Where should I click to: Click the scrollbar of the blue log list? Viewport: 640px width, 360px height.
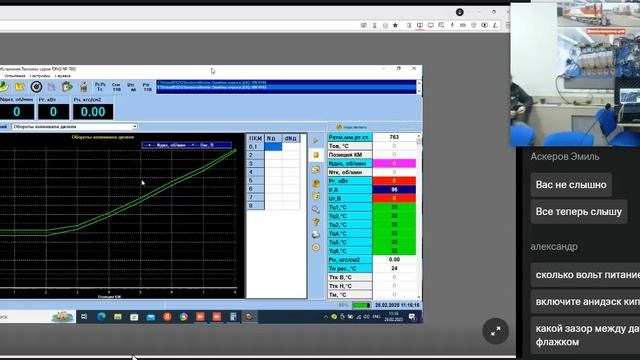click(x=418, y=87)
